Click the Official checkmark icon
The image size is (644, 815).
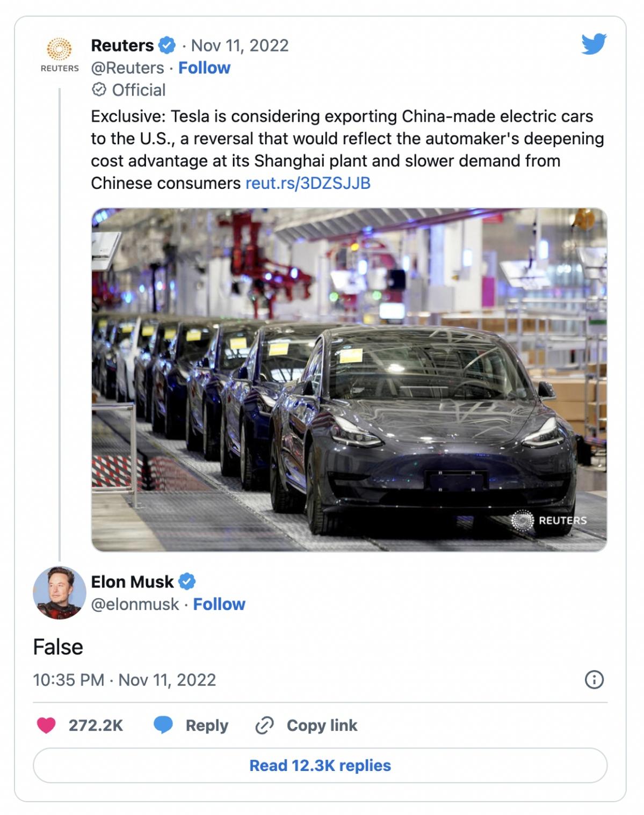pos(99,90)
